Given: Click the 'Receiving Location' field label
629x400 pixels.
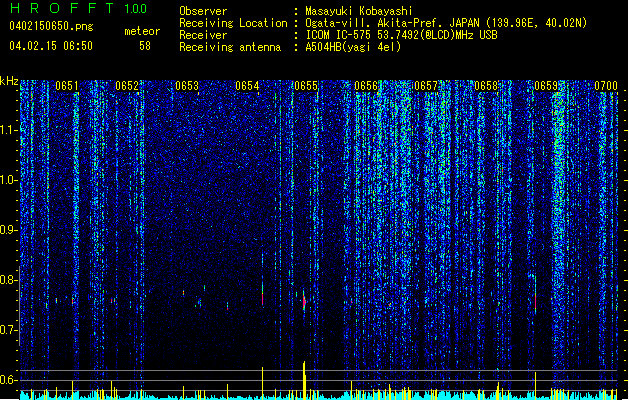Looking at the screenshot, I should (233, 23).
